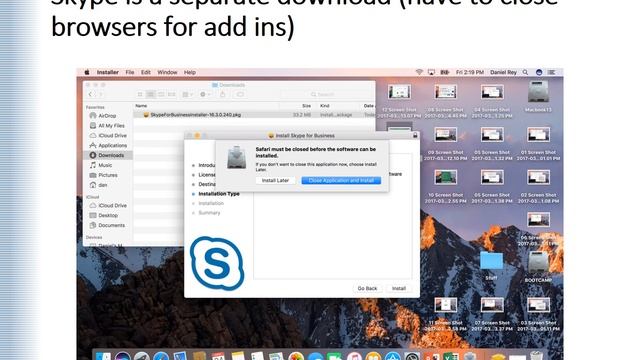Go back in Finder Downloads window
Image resolution: width=640 pixels, height=360 pixels.
coord(90,94)
